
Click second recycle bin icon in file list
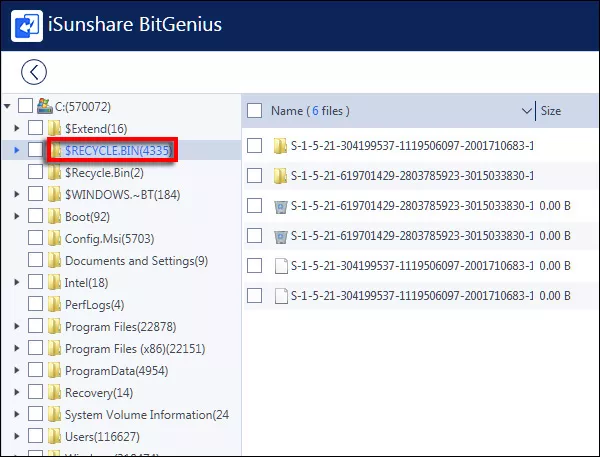281,237
